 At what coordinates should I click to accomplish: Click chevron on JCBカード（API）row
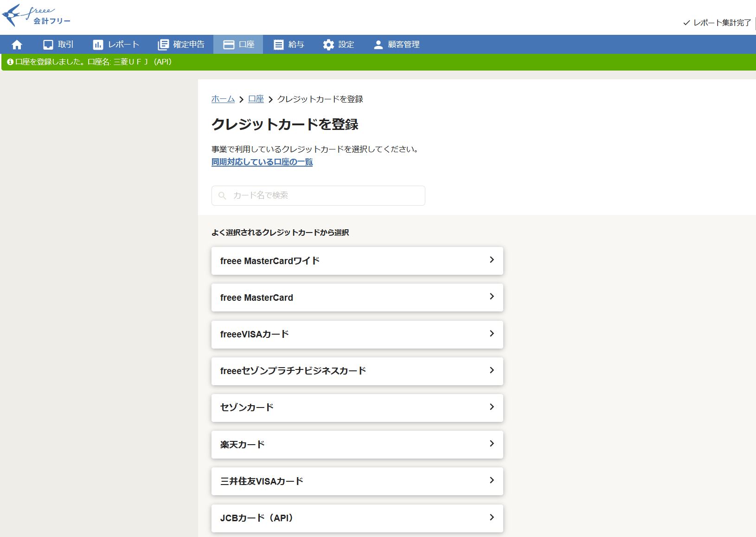[x=492, y=517]
